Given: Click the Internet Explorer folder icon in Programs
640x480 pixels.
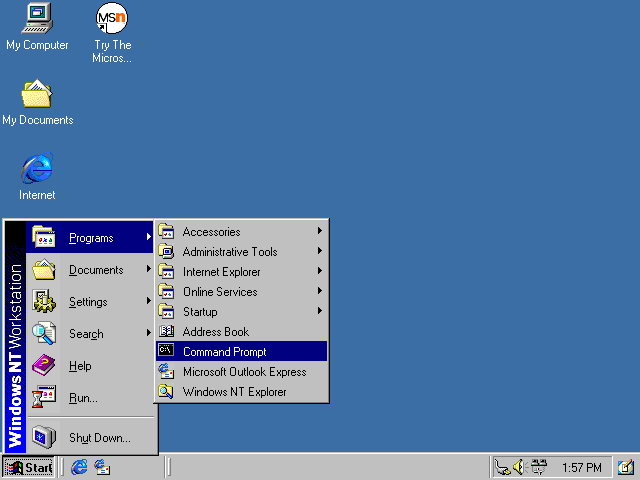Looking at the screenshot, I should [166, 271].
